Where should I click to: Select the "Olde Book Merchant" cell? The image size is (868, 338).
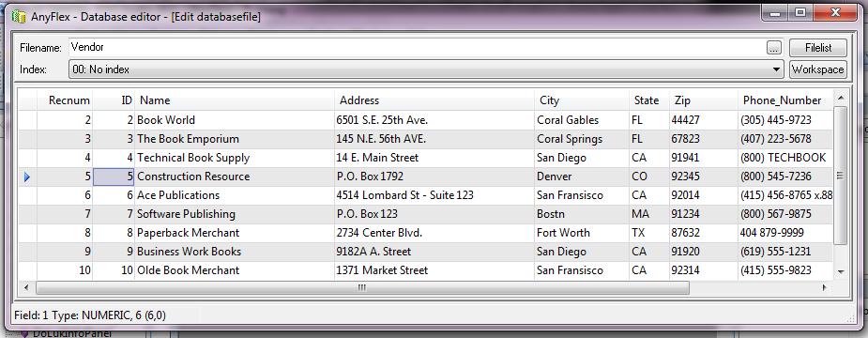pos(235,270)
